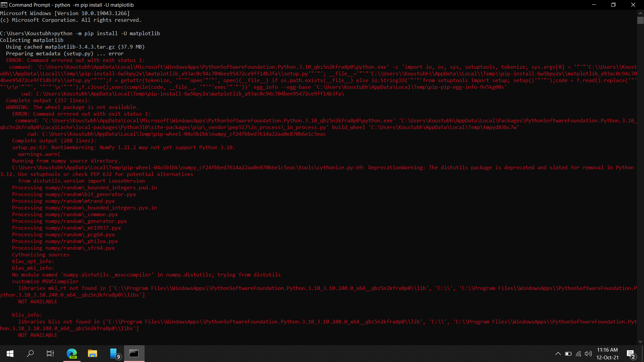This screenshot has height=362, width=644.
Task: Open Task View on the taskbar
Action: click(x=50, y=354)
